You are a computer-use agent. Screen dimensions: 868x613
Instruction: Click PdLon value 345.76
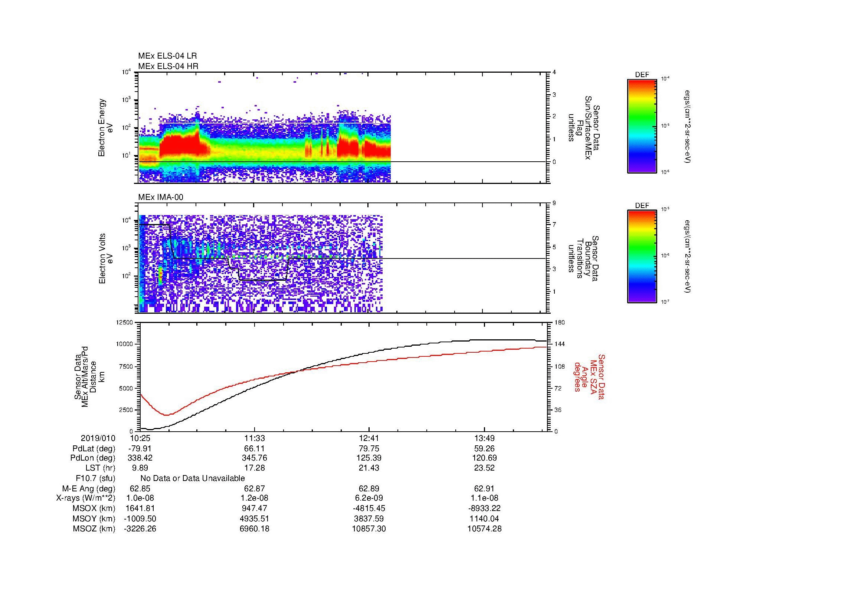(255, 458)
